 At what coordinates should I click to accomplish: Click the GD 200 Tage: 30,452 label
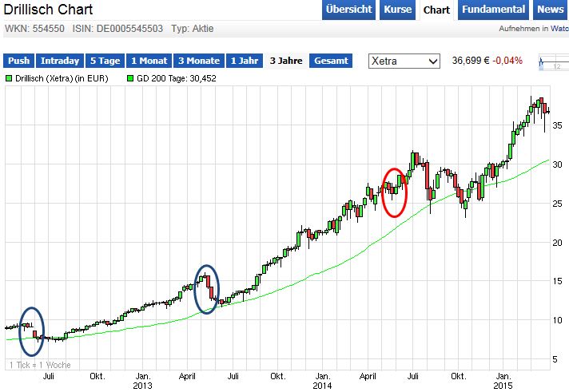coord(177,78)
